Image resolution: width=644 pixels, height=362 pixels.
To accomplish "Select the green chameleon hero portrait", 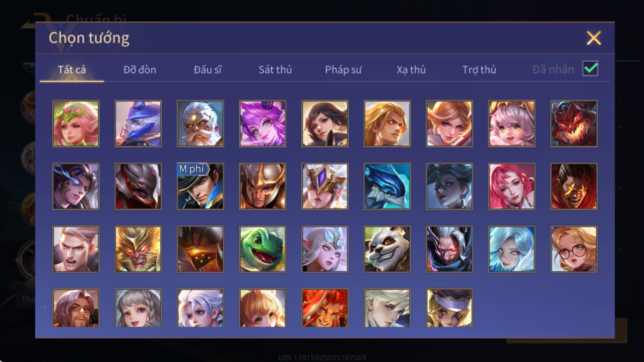I will point(263,249).
